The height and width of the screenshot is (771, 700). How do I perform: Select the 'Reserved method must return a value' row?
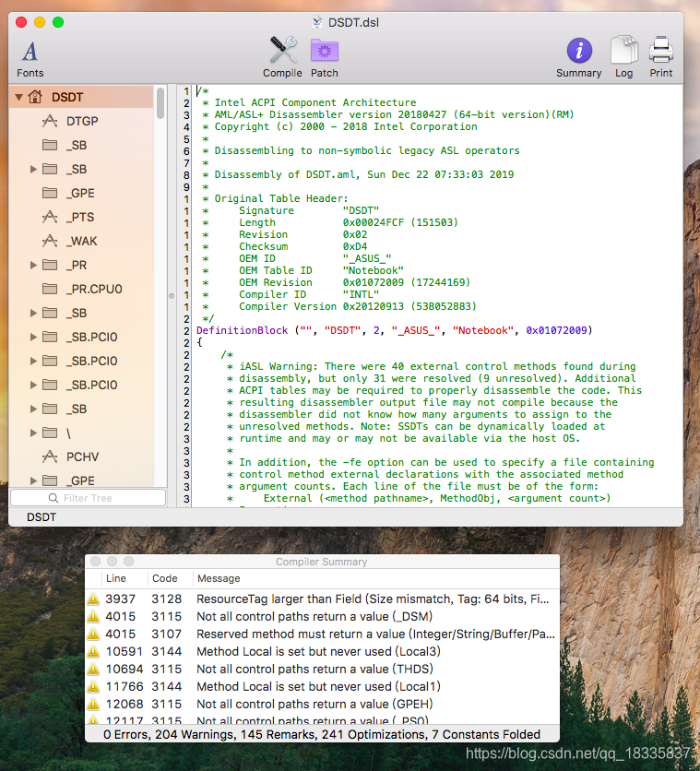pyautogui.click(x=322, y=634)
